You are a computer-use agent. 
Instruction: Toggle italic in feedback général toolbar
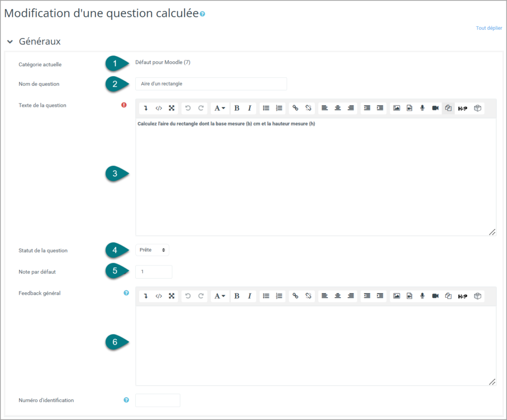click(x=250, y=296)
